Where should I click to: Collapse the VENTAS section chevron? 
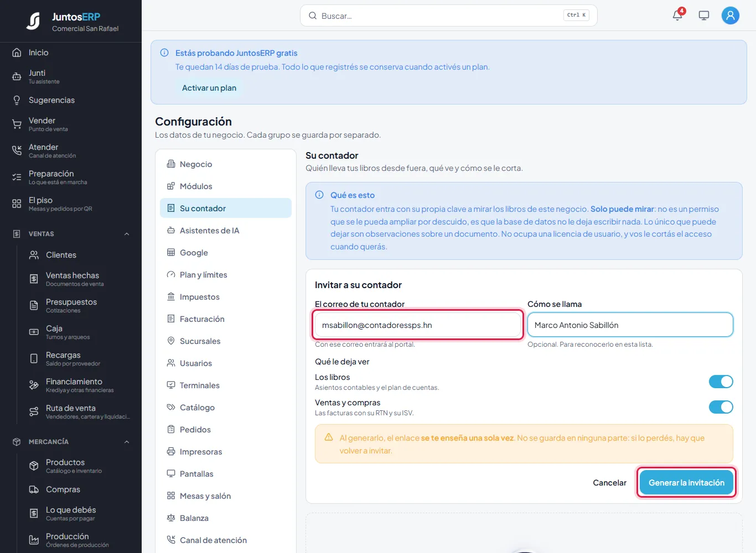pos(127,234)
